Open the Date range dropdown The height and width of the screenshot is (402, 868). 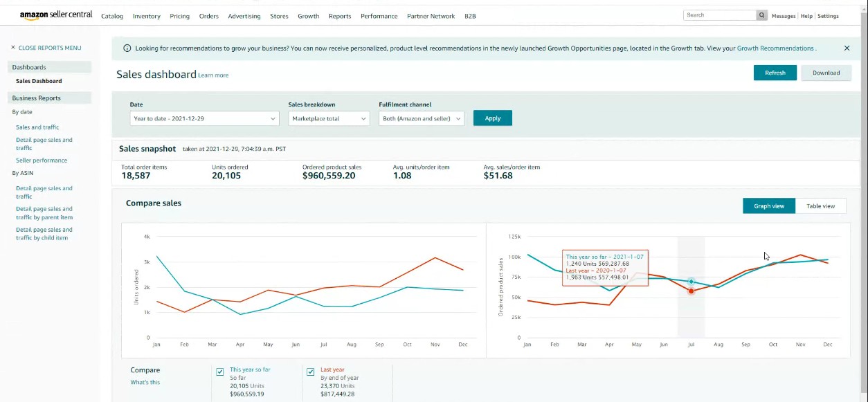pos(204,118)
